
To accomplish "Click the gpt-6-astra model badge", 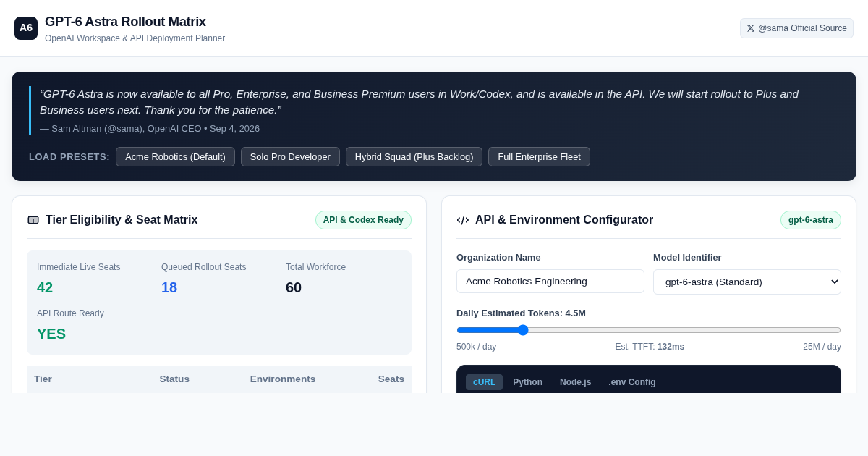I will 811,220.
